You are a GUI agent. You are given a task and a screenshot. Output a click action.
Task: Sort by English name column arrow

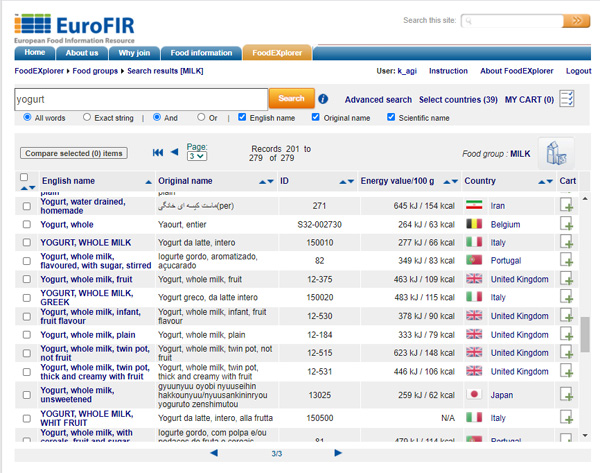[148, 182]
